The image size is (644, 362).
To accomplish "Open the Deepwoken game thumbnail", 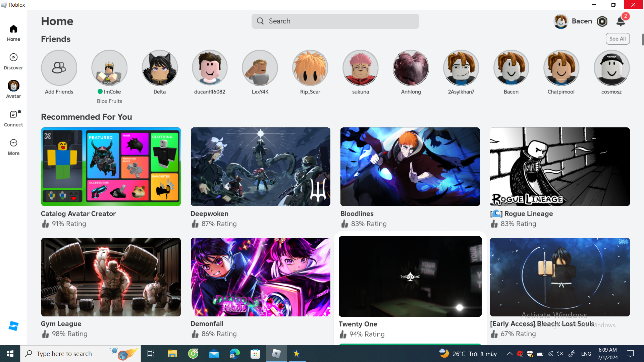I will (x=261, y=167).
